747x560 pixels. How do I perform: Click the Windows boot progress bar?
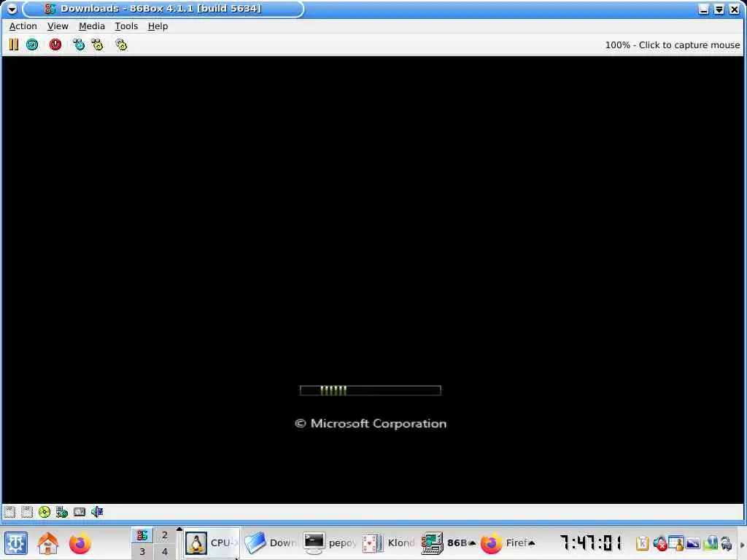coord(371,391)
